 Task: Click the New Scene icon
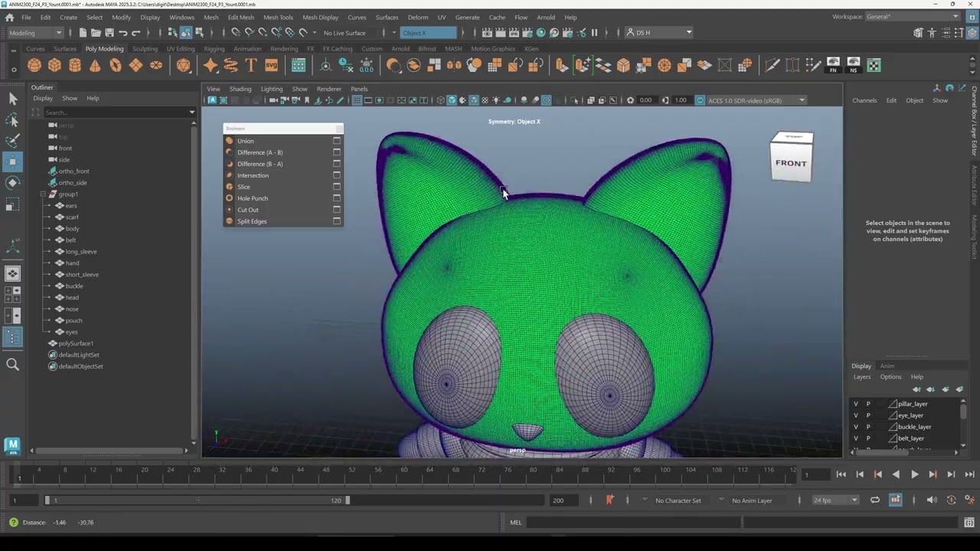tap(83, 32)
